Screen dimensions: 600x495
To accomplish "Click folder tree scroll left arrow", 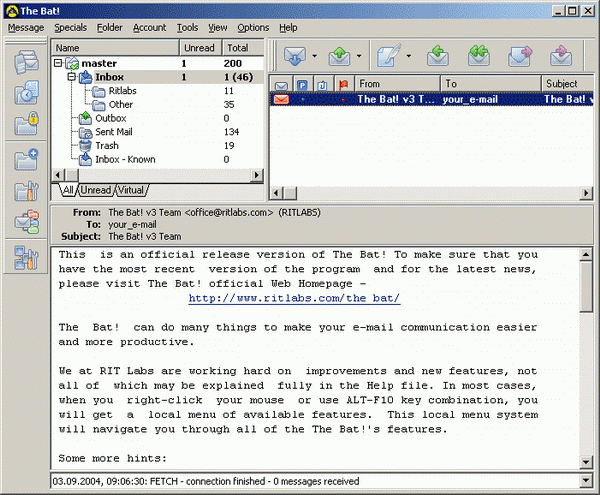I will [58, 175].
